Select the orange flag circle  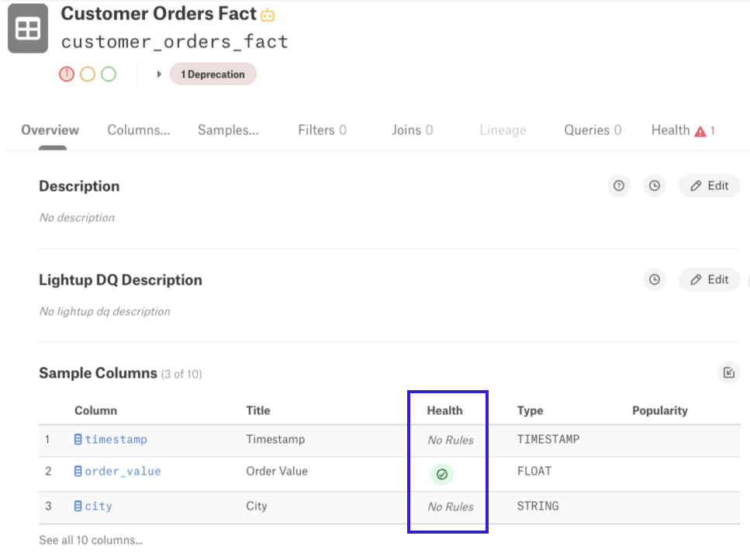click(88, 74)
